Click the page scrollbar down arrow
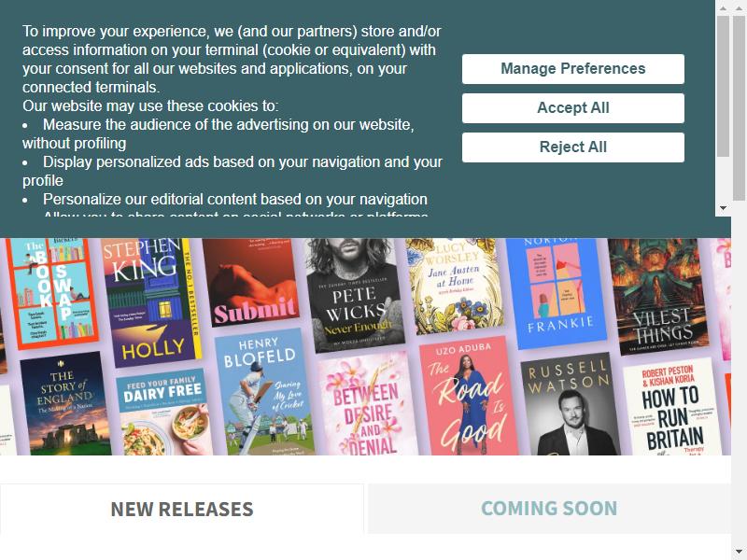Viewport: 747px width, 560px height. 739,552
